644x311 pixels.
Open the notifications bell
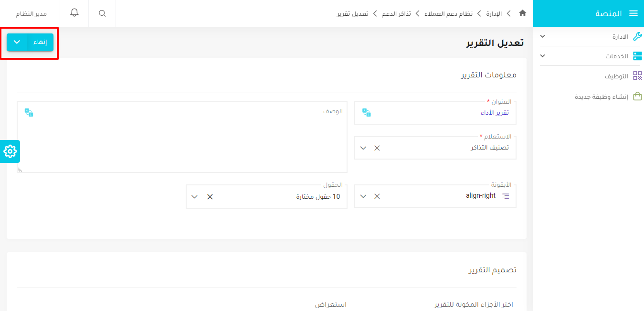pyautogui.click(x=74, y=13)
